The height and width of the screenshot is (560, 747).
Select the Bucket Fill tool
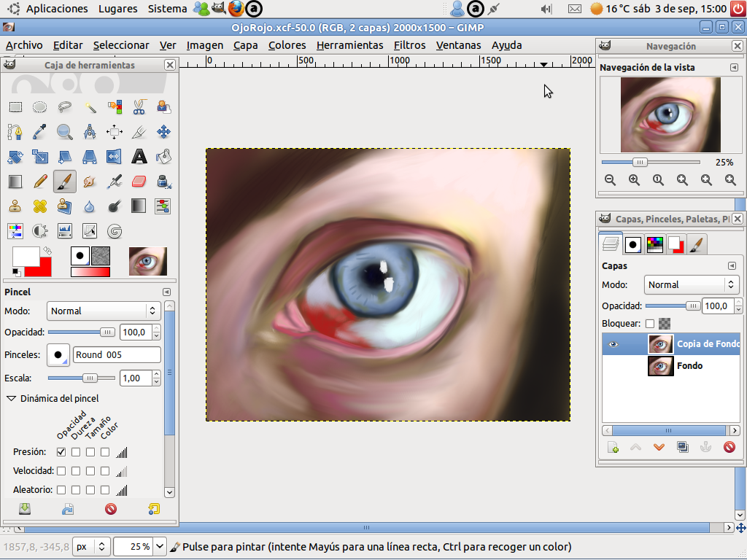point(163,156)
